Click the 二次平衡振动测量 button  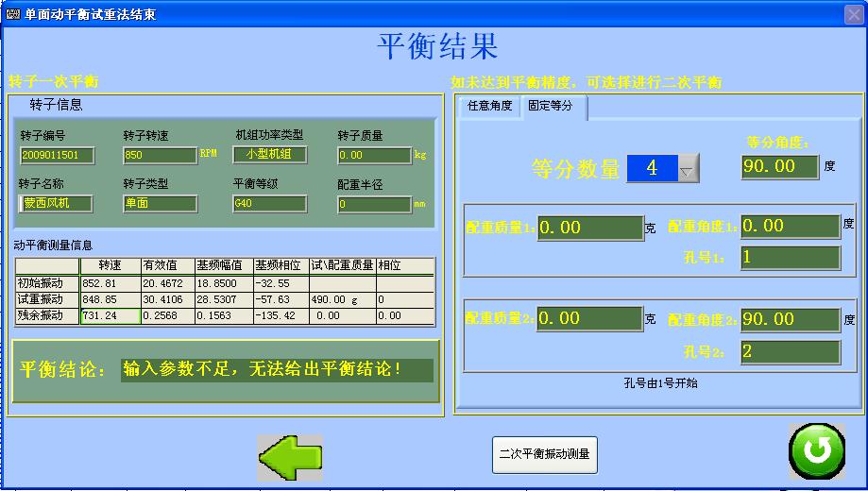[x=545, y=454]
